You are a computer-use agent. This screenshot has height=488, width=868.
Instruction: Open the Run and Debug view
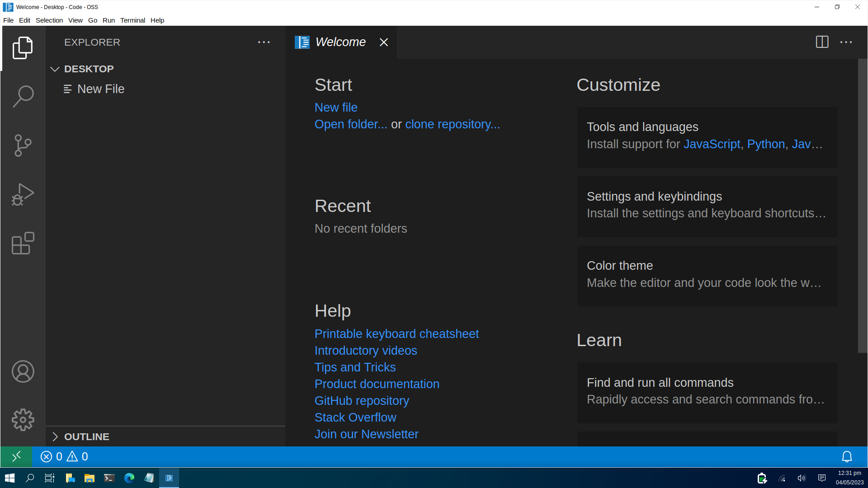click(x=23, y=194)
